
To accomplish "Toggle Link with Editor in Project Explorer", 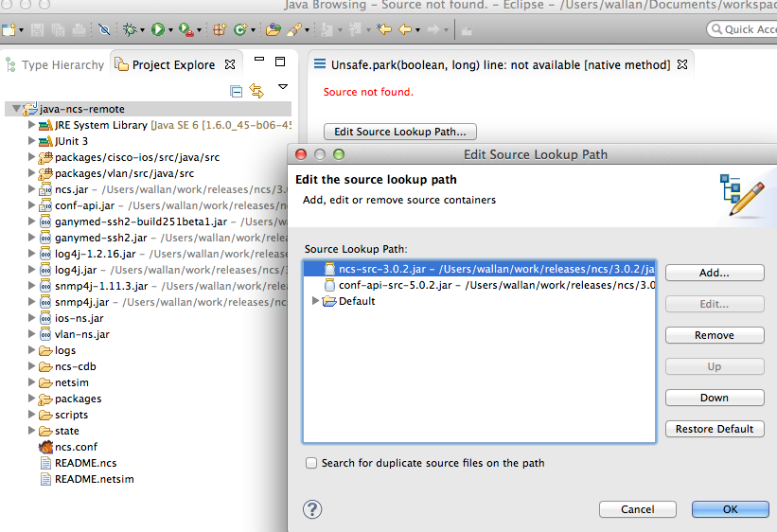I will (256, 91).
